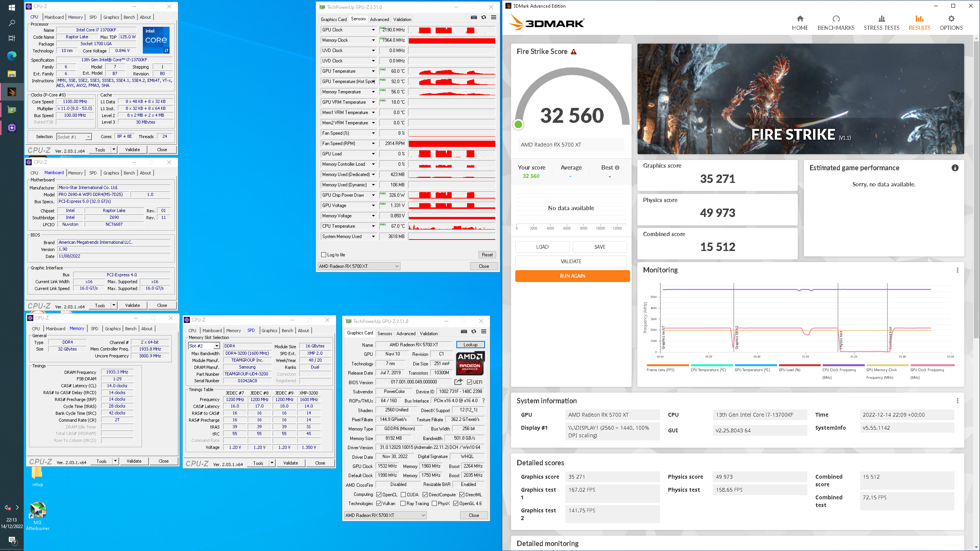The height and width of the screenshot is (551, 980).
Task: Open MSI Afterburner desktop shortcut
Action: 38,515
